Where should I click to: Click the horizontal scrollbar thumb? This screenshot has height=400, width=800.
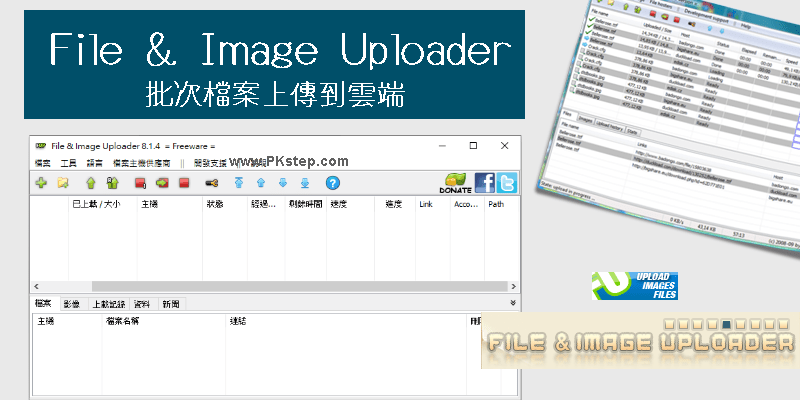299,286
